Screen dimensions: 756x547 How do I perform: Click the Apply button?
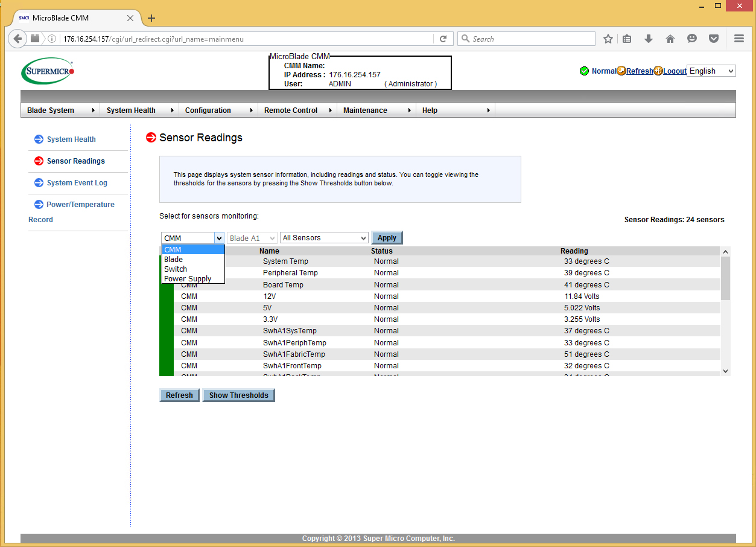coord(387,238)
